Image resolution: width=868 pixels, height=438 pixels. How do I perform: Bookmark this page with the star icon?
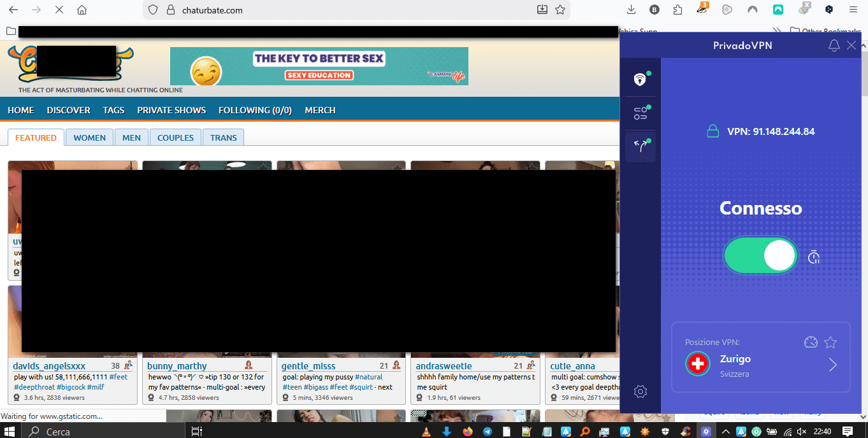pyautogui.click(x=560, y=10)
